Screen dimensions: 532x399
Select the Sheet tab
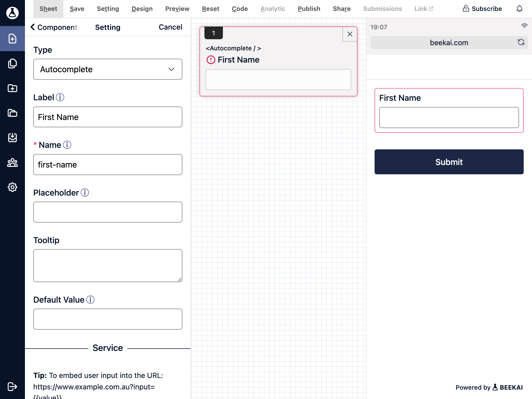[48, 9]
